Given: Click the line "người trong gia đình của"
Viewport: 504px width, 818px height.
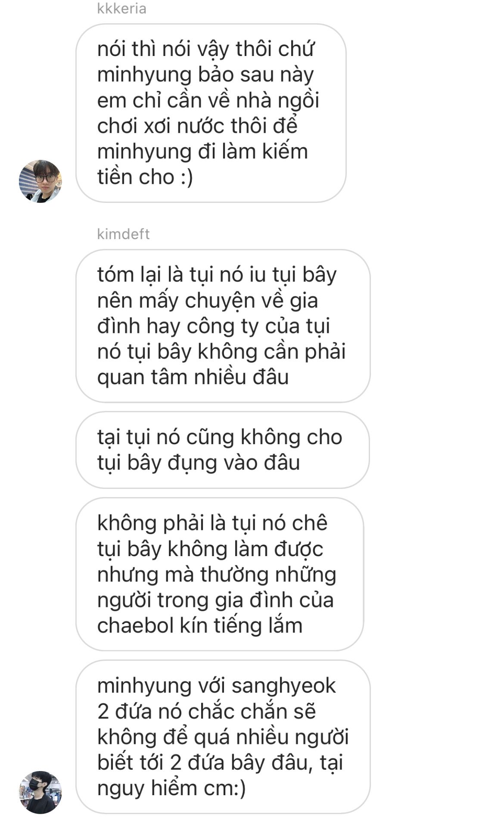Looking at the screenshot, I should (215, 600).
